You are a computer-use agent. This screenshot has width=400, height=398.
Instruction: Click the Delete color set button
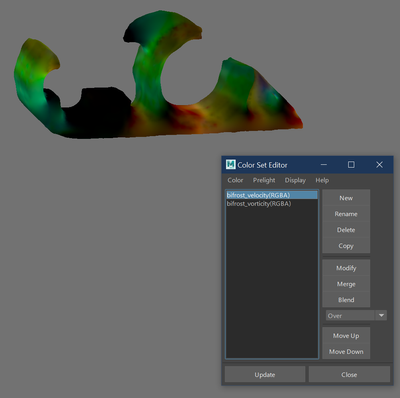(x=346, y=230)
